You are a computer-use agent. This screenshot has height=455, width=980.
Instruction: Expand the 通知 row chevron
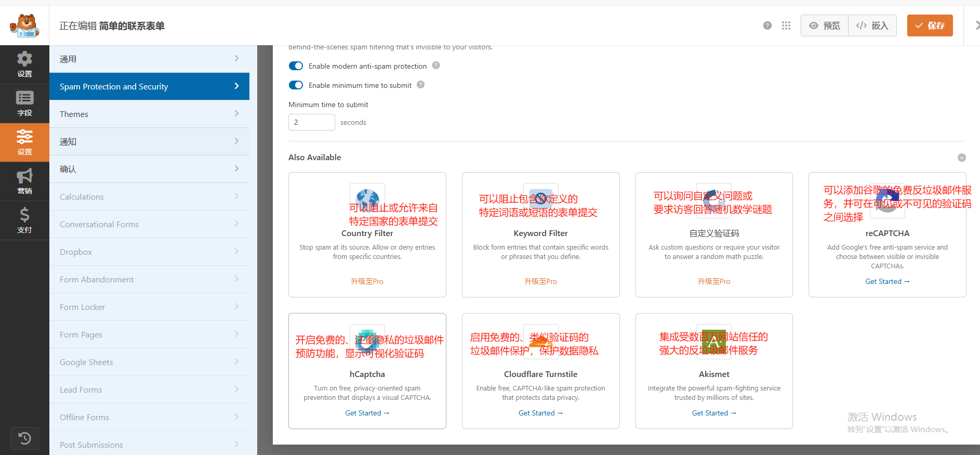(236, 141)
